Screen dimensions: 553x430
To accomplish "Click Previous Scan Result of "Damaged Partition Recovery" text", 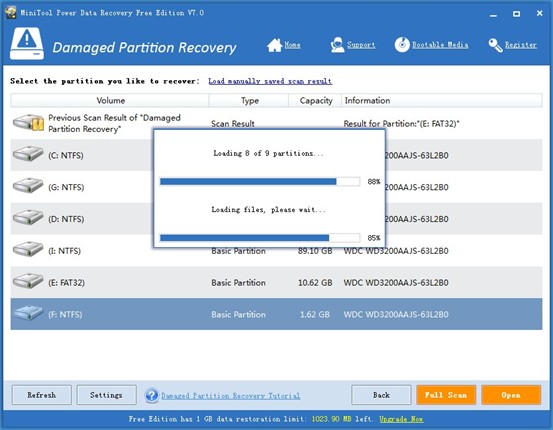I will point(114,123).
